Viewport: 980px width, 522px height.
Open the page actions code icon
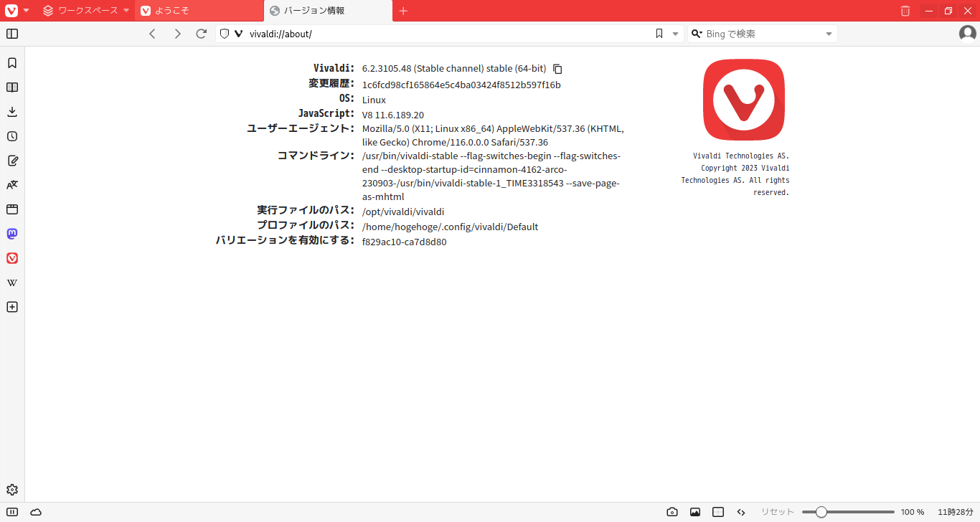tap(741, 512)
